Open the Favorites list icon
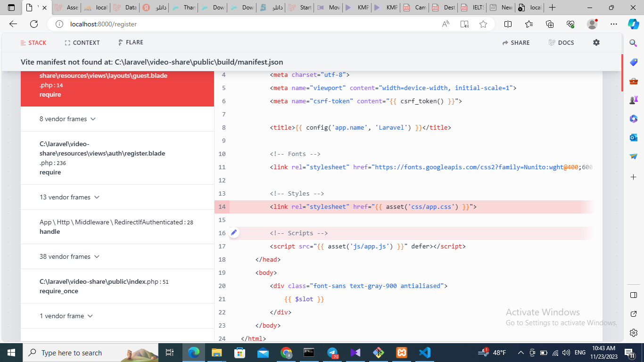 [x=529, y=24]
